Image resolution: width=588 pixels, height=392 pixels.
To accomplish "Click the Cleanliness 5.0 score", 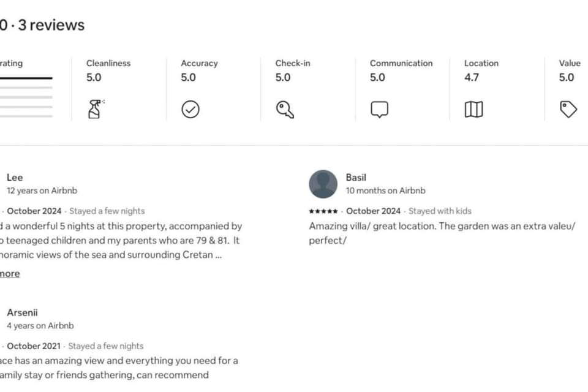I will click(x=94, y=77).
